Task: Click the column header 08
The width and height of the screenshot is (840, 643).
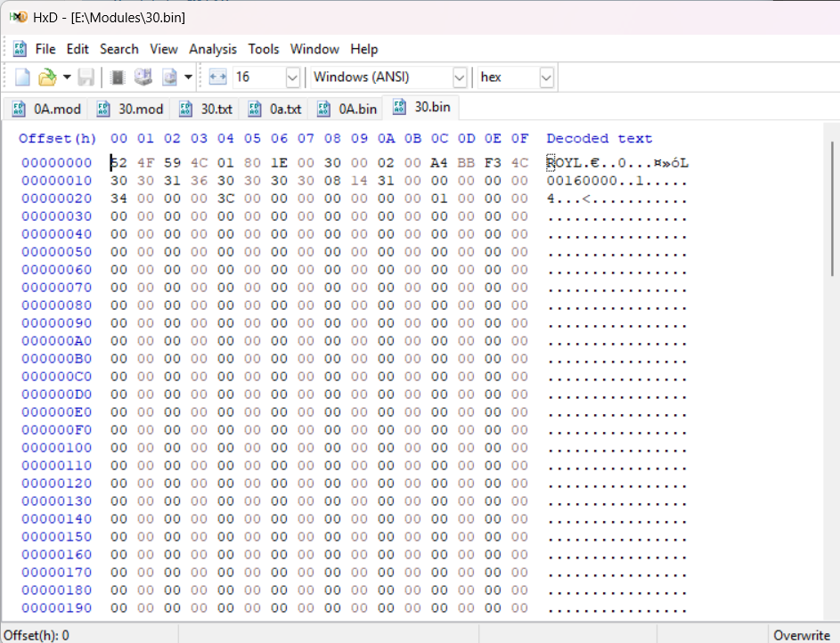Action: (x=332, y=139)
